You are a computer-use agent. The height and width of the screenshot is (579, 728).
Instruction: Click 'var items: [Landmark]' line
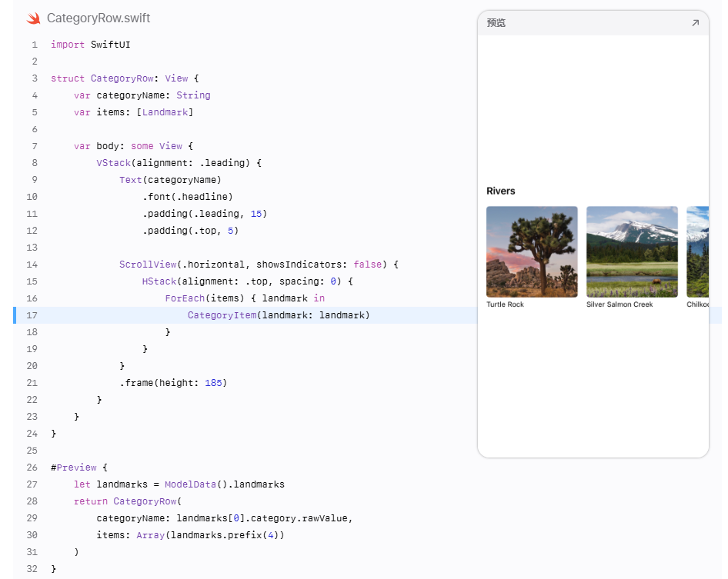click(x=133, y=112)
